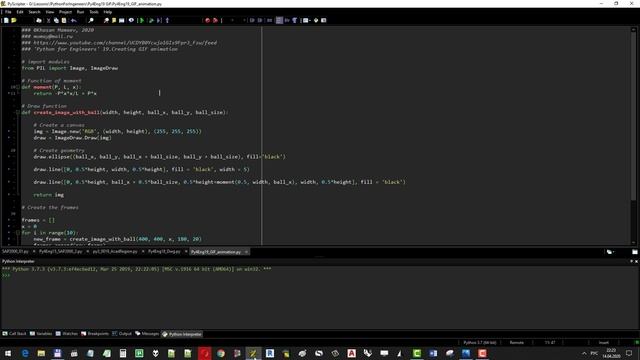
Task: Open the Variables panel tab
Action: 41,334
